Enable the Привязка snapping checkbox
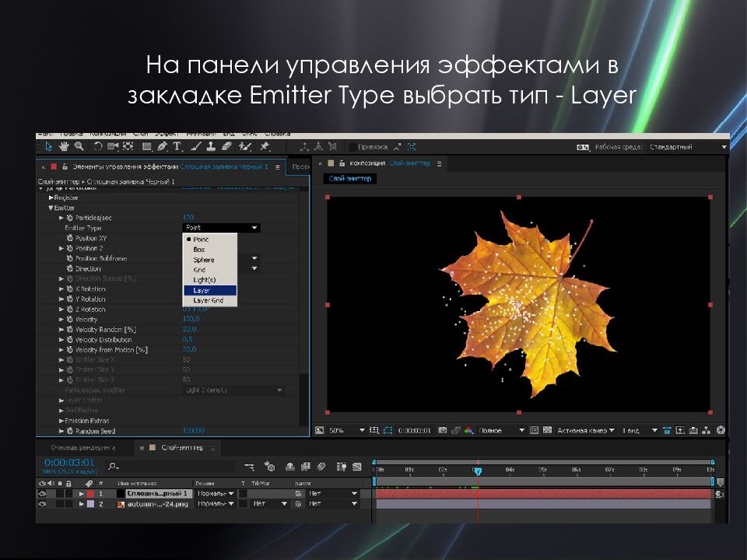This screenshot has height=560, width=747. click(x=352, y=146)
